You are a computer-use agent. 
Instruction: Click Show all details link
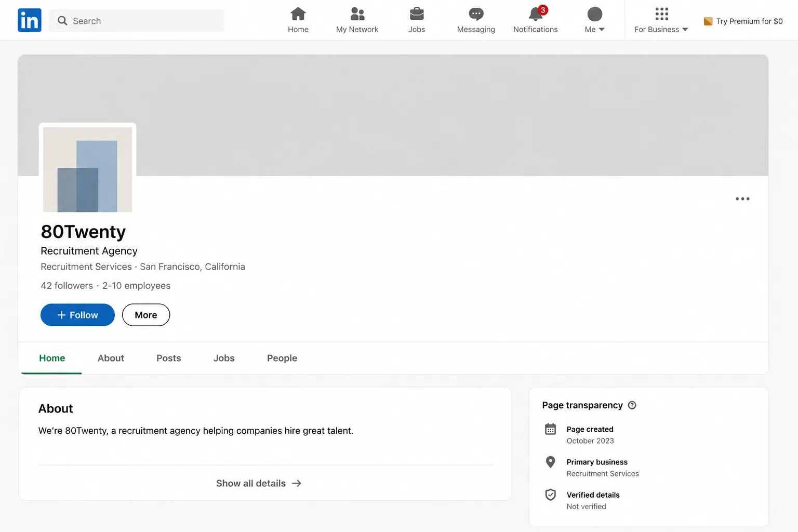[x=259, y=483]
